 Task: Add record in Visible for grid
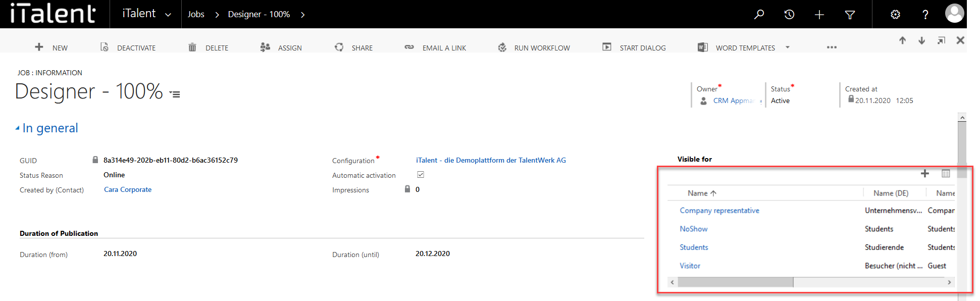click(925, 173)
